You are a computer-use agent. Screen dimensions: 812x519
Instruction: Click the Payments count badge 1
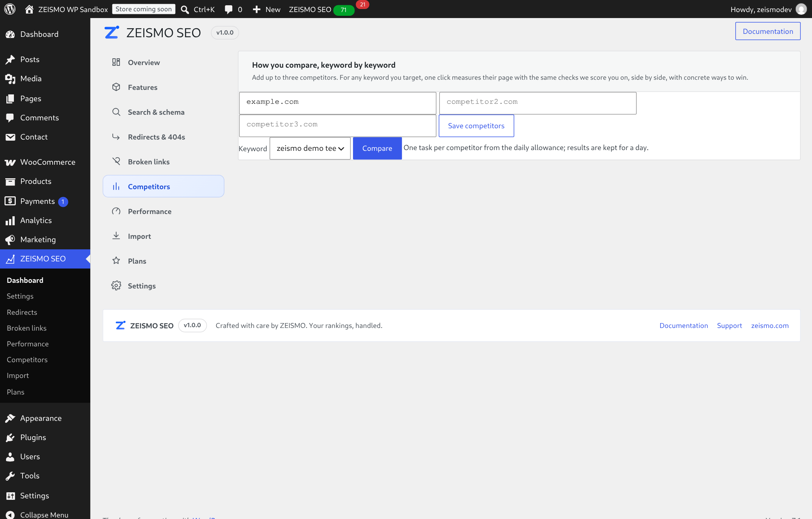(63, 202)
